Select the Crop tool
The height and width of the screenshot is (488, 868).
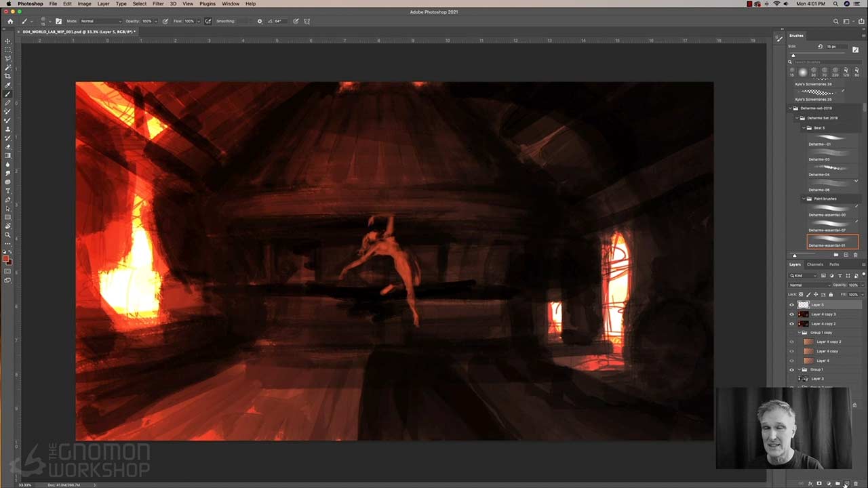click(x=8, y=77)
